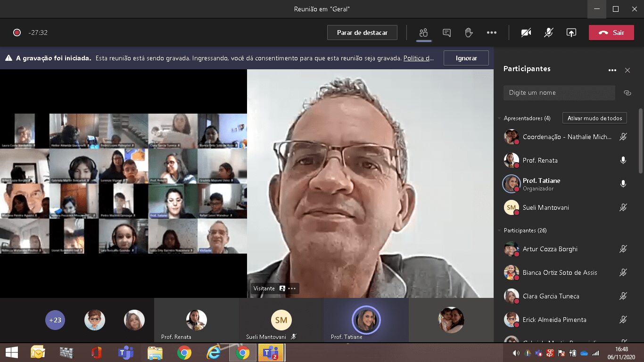Select Artur Cozza Borghi in list
Image resolution: width=644 pixels, height=362 pixels.
click(550, 249)
